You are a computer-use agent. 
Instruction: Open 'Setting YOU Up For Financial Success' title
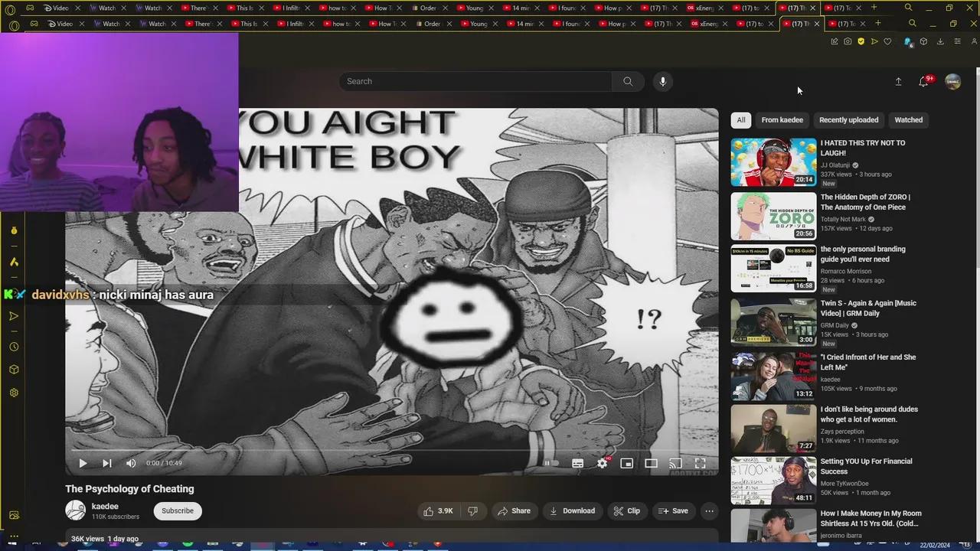(866, 466)
